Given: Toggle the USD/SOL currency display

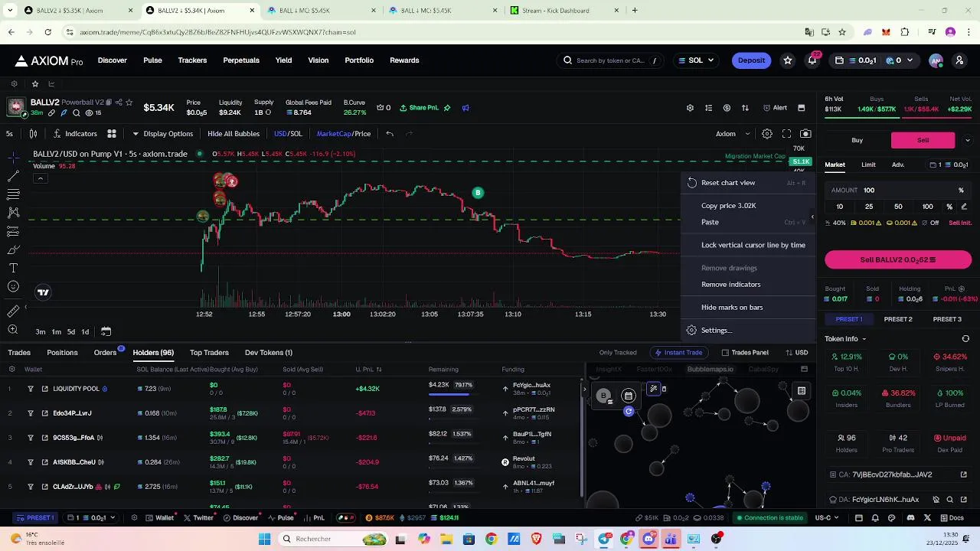Looking at the screenshot, I should coord(288,134).
